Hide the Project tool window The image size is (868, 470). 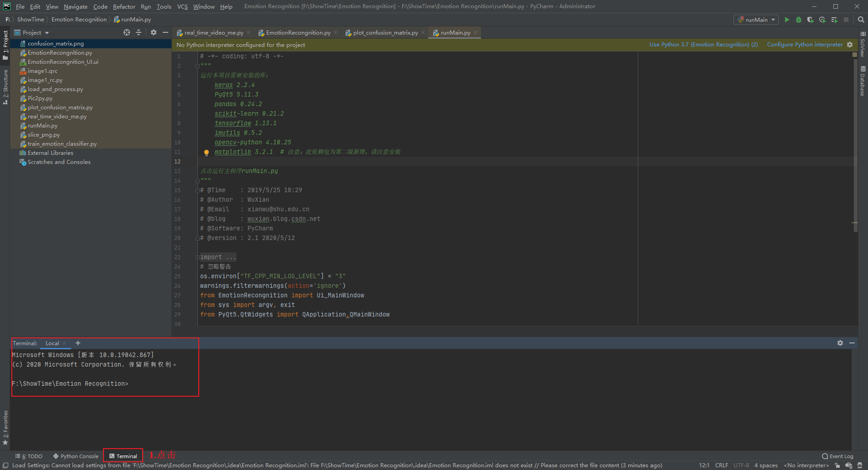[165, 32]
